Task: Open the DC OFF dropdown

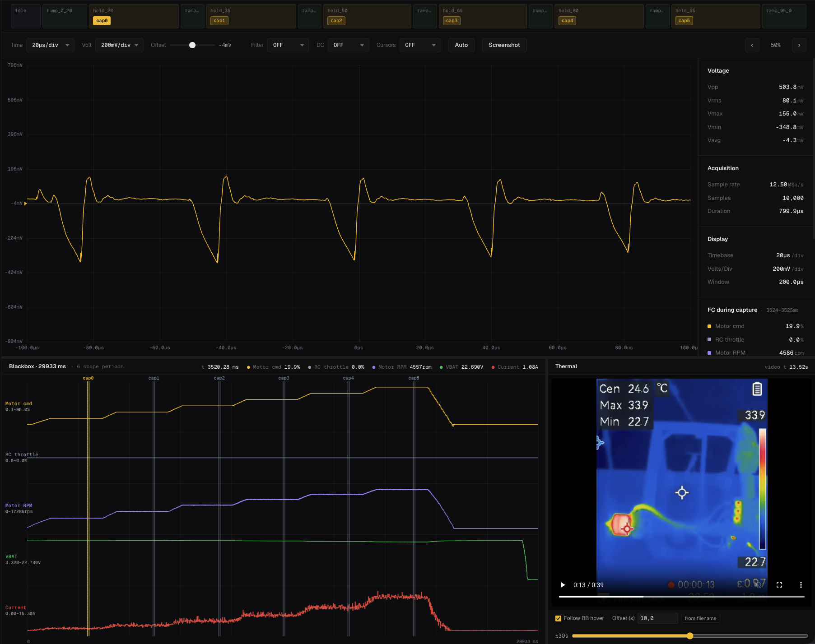Action: [349, 45]
